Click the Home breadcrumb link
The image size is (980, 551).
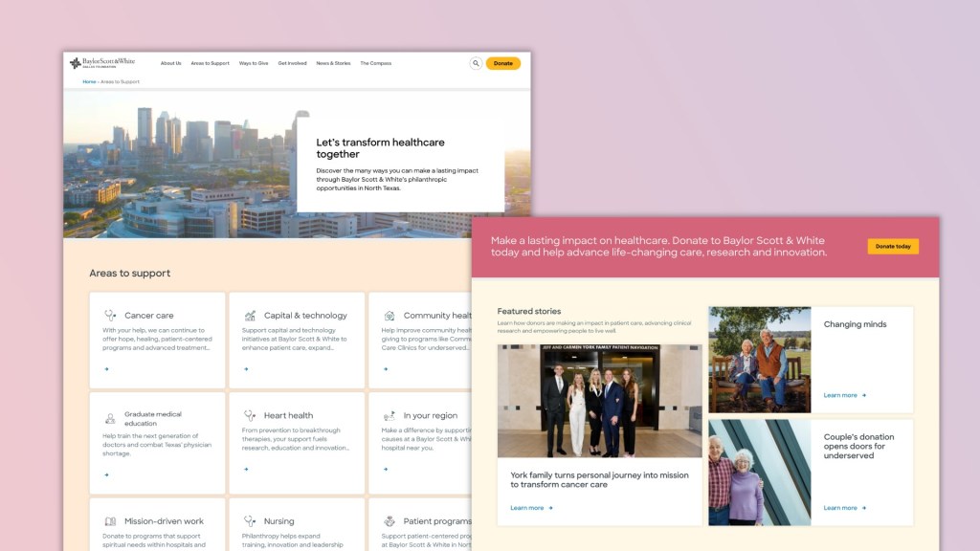(x=89, y=81)
